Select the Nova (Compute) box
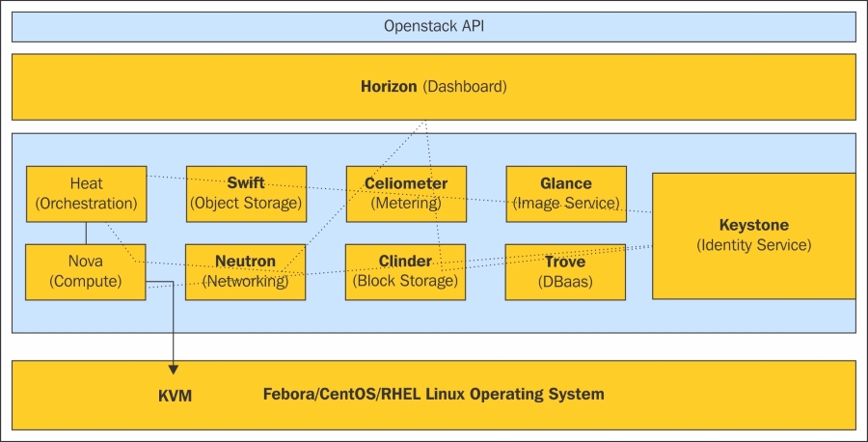This screenshot has height=442, width=868. pyautogui.click(x=86, y=272)
